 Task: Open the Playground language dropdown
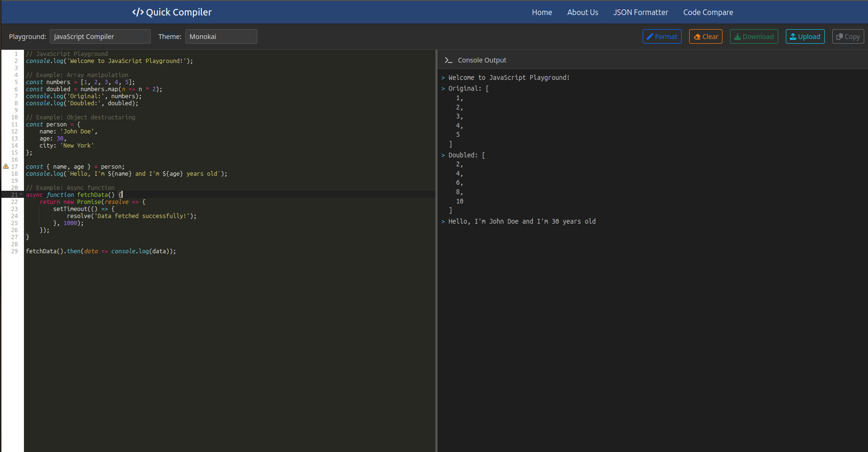[x=100, y=37]
